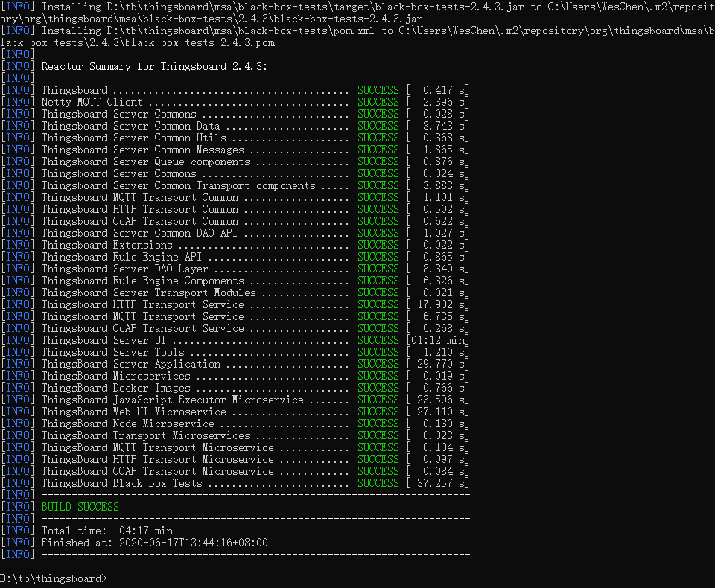Click the 'D:\tb\thingsboard>' command prompt
The height and width of the screenshot is (588, 715).
tap(54, 578)
